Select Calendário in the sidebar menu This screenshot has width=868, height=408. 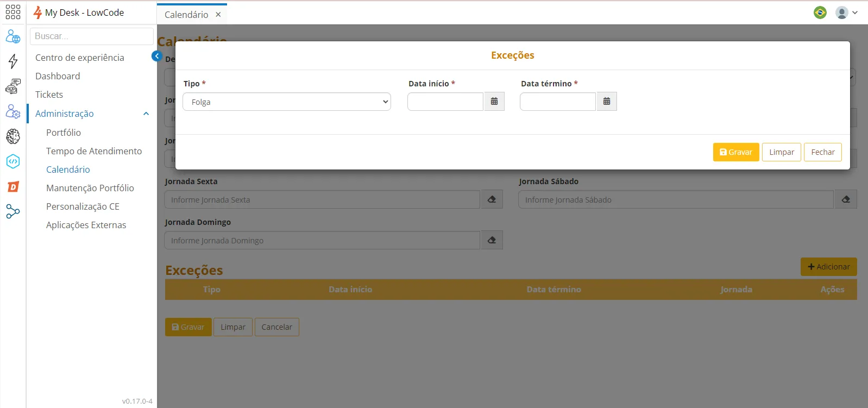point(68,170)
